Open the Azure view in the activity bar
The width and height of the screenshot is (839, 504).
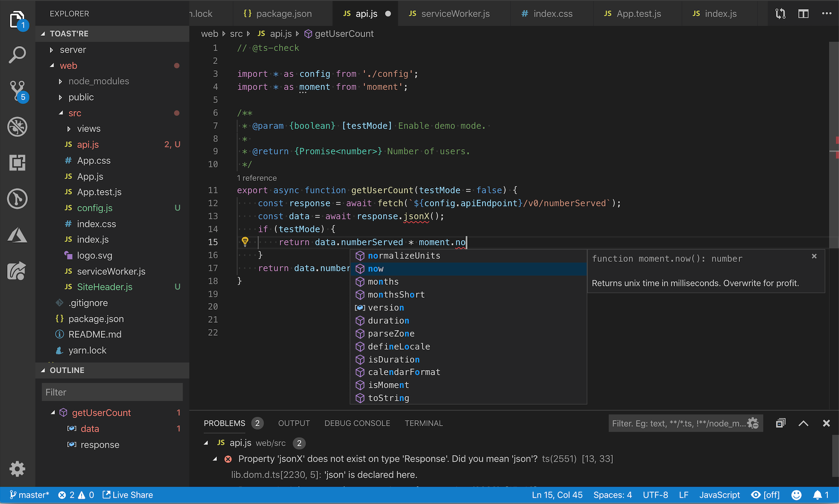[17, 235]
